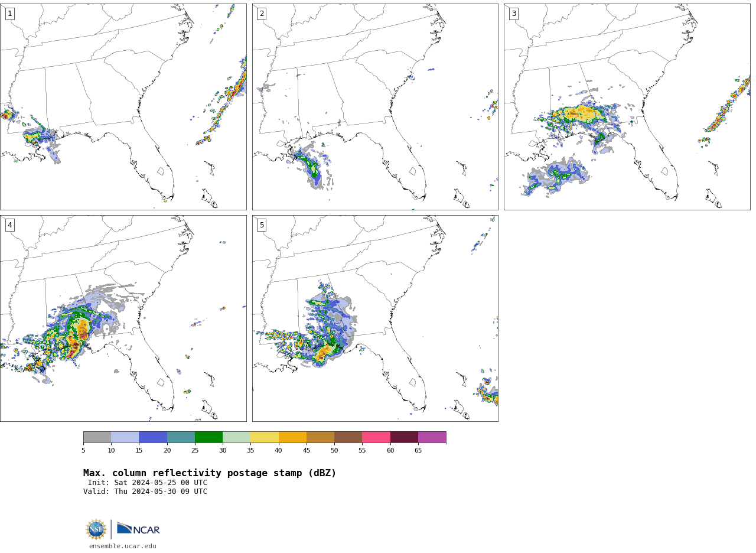
Task: Select the orange 40-45 dBZ swatch
Action: point(292,437)
